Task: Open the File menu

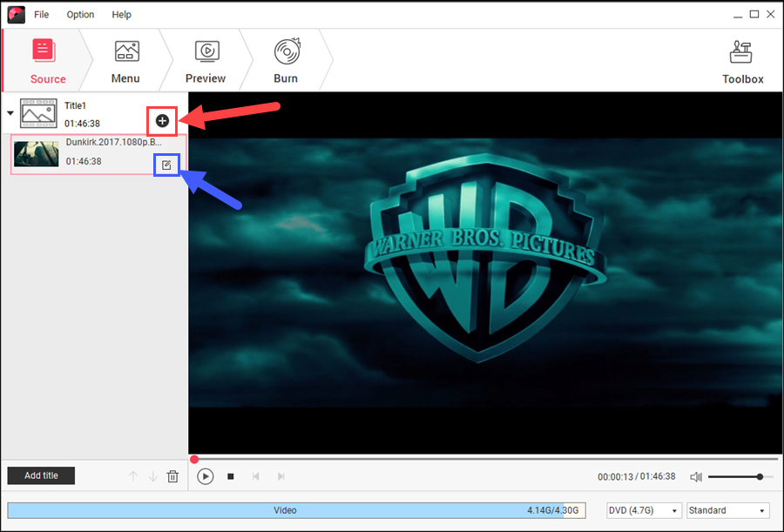Action: 41,15
